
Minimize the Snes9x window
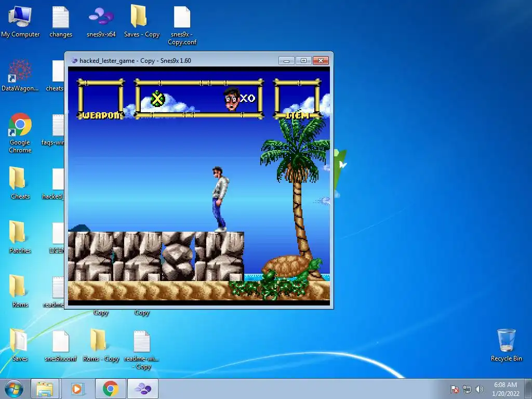pos(286,60)
